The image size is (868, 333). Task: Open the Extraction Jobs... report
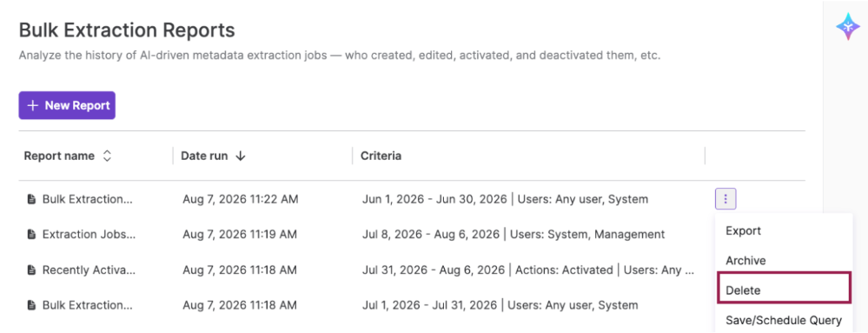[89, 235]
